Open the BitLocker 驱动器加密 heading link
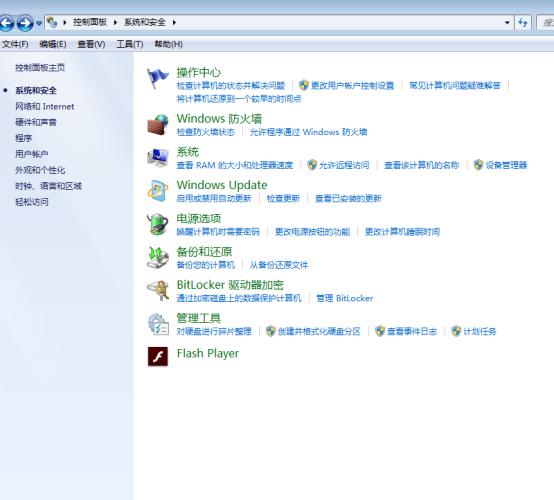Viewport: 554px width, 500px height. [x=230, y=285]
